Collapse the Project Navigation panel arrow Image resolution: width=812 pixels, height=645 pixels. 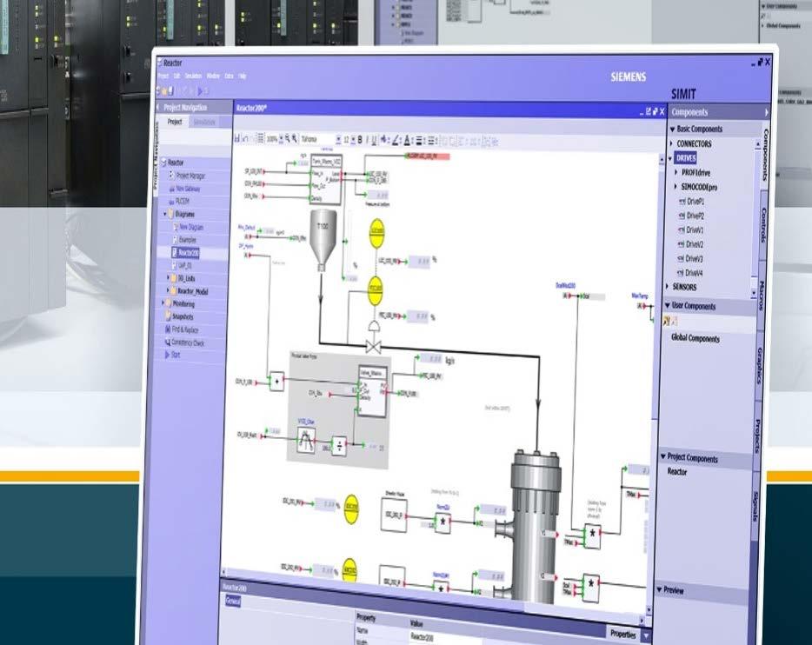tap(158, 107)
